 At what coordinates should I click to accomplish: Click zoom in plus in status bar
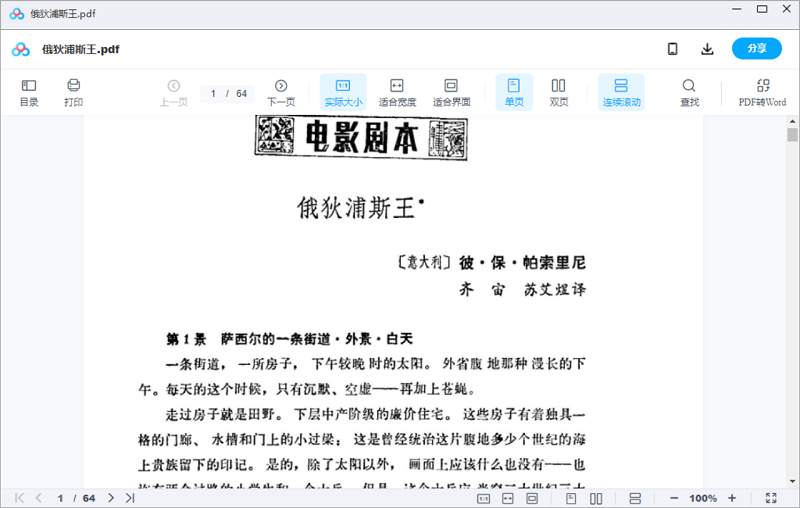point(732,498)
